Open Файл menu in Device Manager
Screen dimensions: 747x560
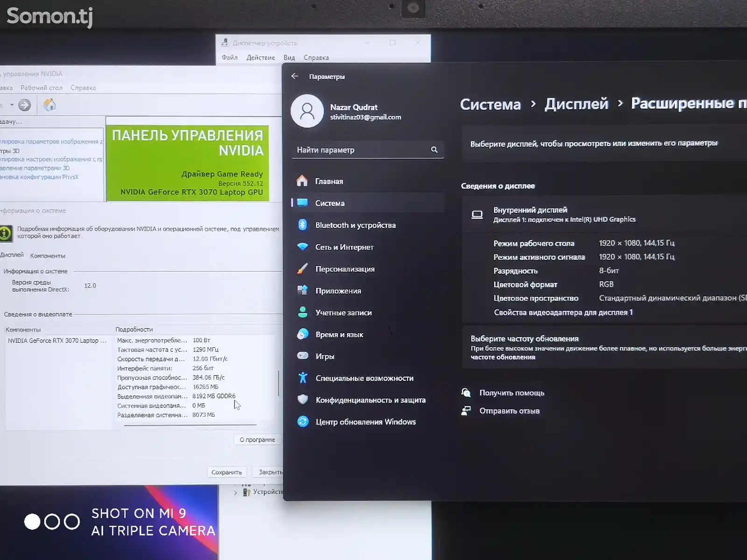(x=229, y=57)
